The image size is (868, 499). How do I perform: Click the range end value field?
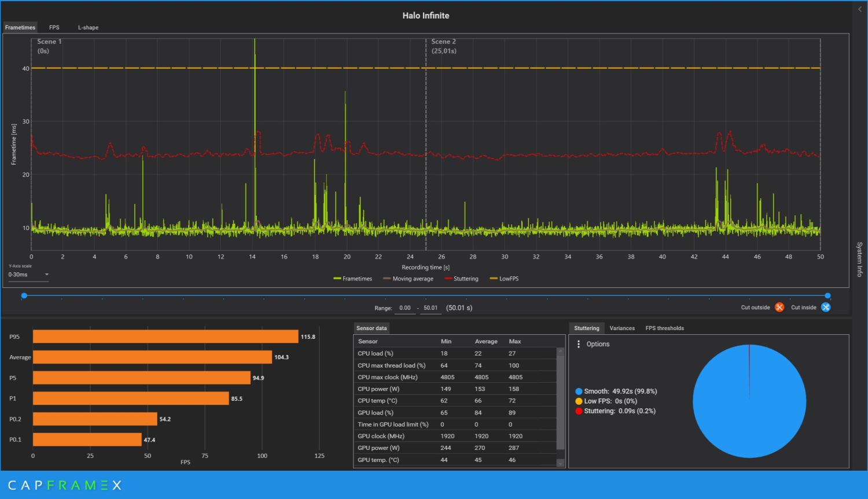coord(431,308)
